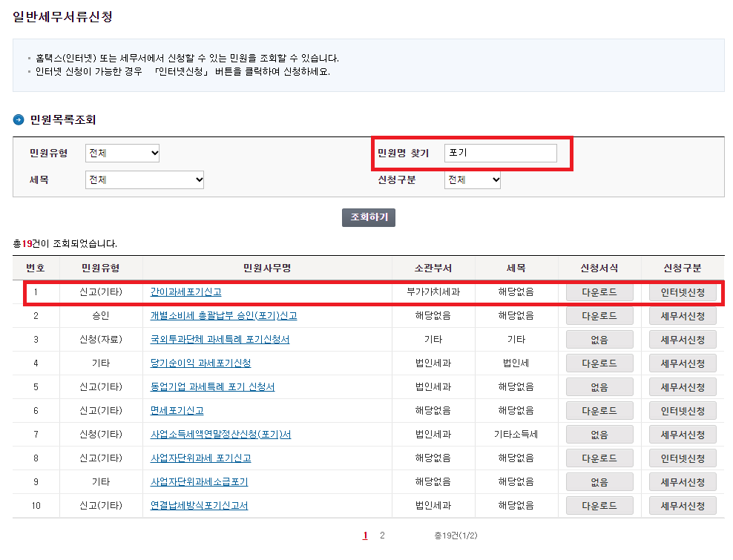Download the form for 당기순이익 과세포기신청
Screen dimensions: 733x560
(599, 363)
